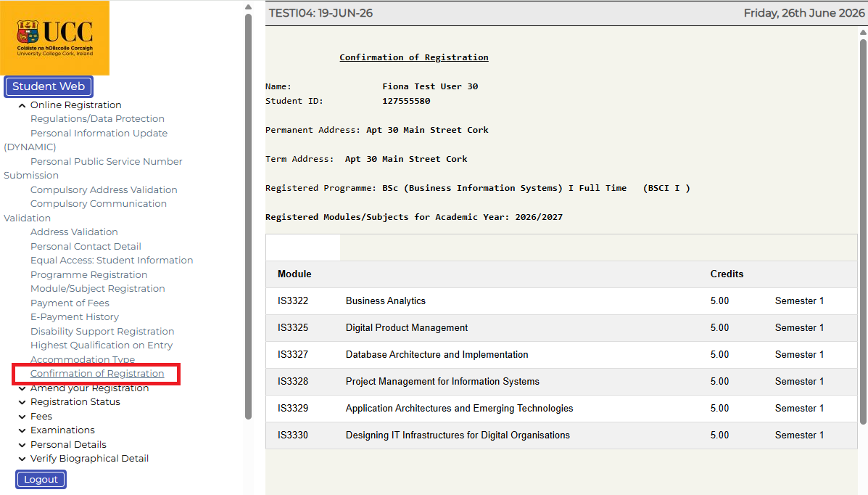
Task: Click the Friday, 26th June 2026 date
Action: [803, 13]
